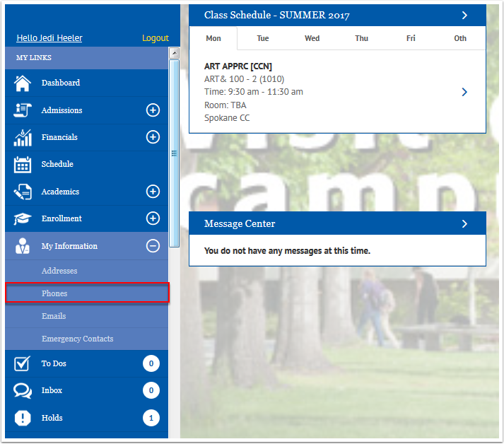Screen dimensions: 504x444
Task: Click the Admissions scroll icon
Action: click(x=23, y=110)
